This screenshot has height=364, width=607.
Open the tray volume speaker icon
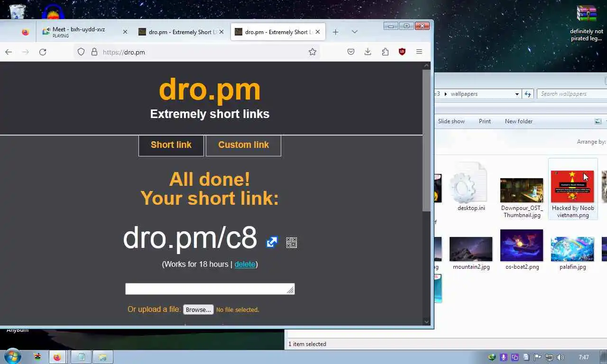point(560,357)
